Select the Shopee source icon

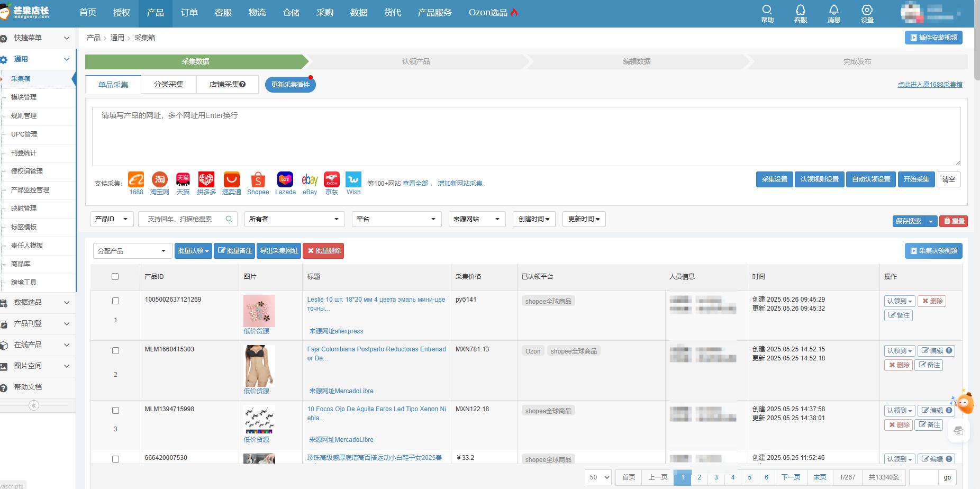[258, 180]
